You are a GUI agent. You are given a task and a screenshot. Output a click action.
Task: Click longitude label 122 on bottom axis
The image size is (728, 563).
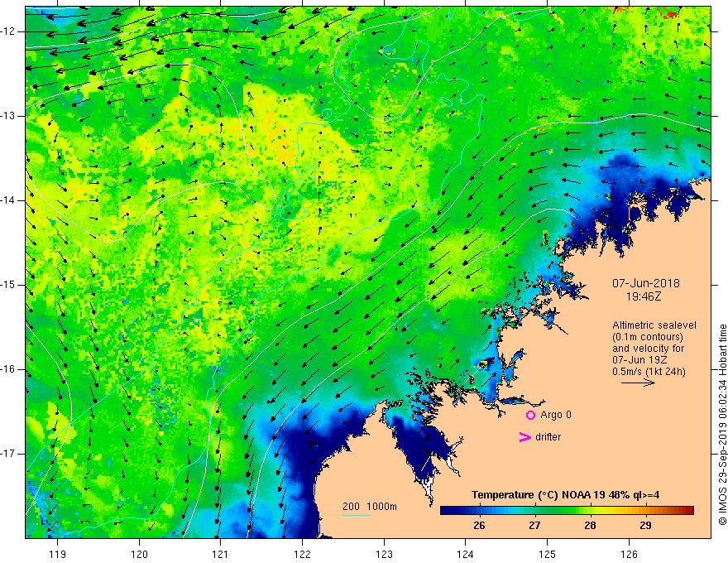302,554
